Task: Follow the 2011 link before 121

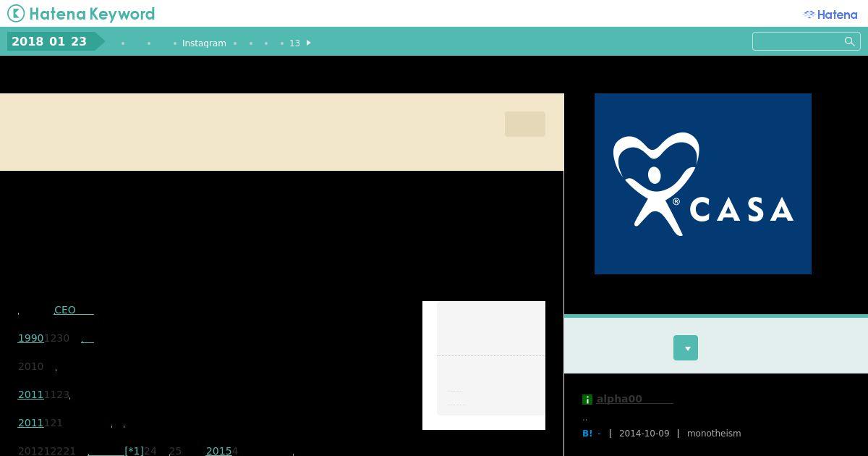Action: click(31, 423)
